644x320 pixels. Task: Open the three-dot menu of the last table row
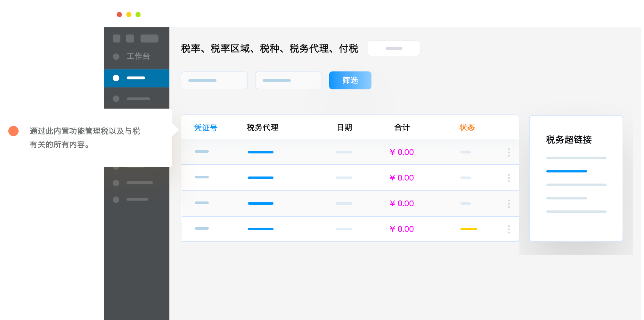coord(509,229)
